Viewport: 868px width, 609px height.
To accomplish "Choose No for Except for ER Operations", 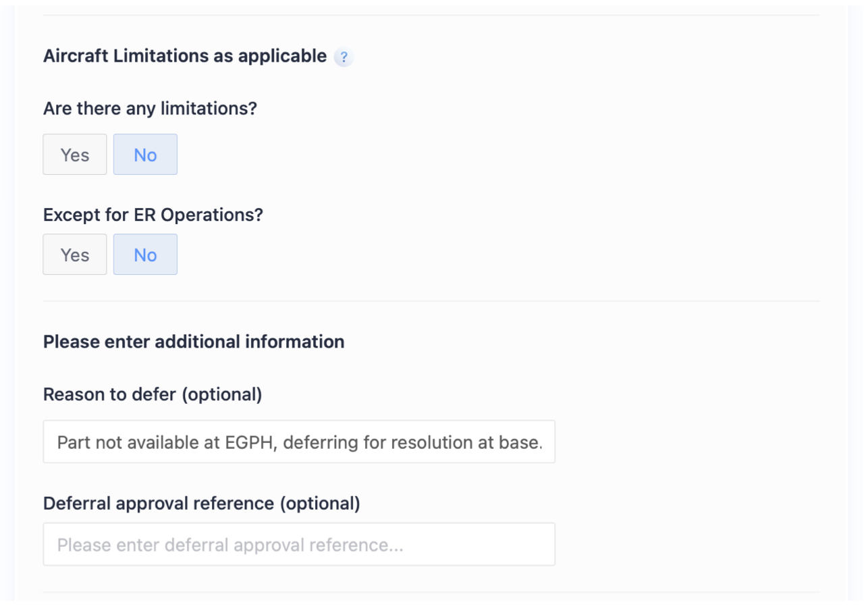I will [145, 255].
